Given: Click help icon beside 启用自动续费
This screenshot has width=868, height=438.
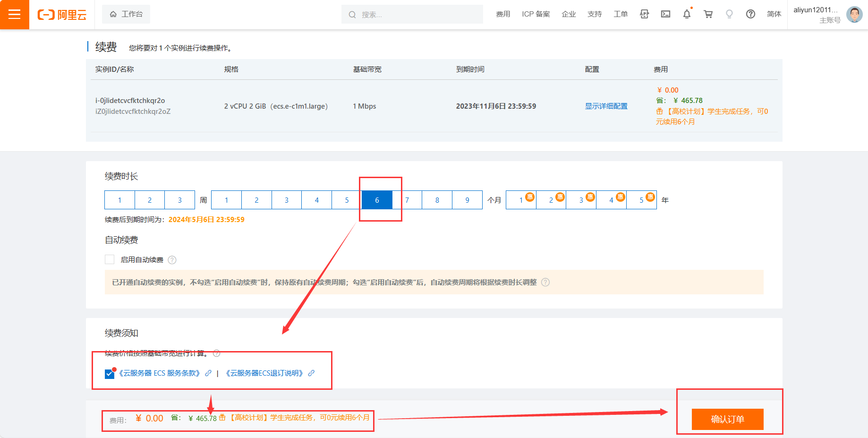Looking at the screenshot, I should [172, 260].
